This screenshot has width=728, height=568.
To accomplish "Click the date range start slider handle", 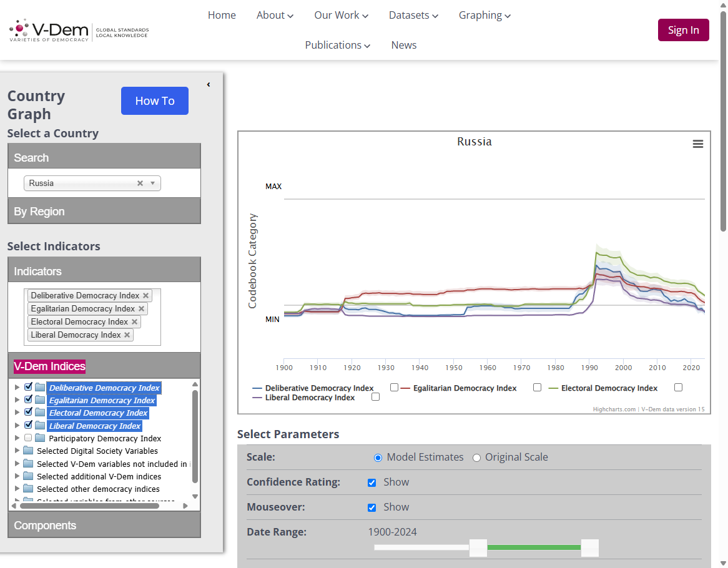I will (478, 547).
